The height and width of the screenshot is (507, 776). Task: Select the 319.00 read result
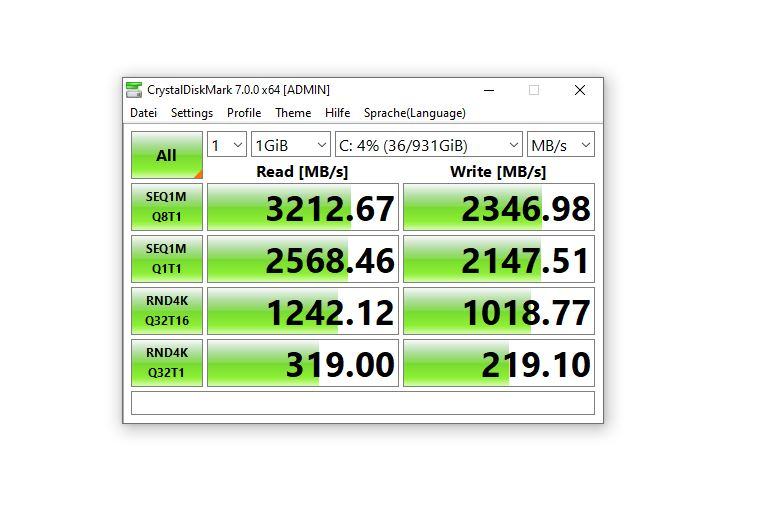tap(303, 363)
